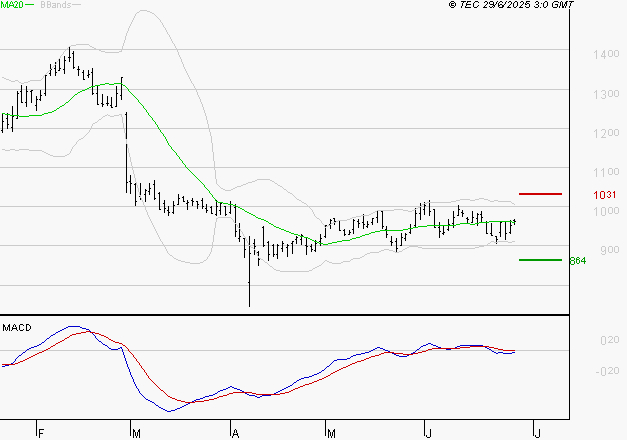This screenshot has width=627, height=440.
Task: Click the lowest price bar spike in April
Action: 248,300
